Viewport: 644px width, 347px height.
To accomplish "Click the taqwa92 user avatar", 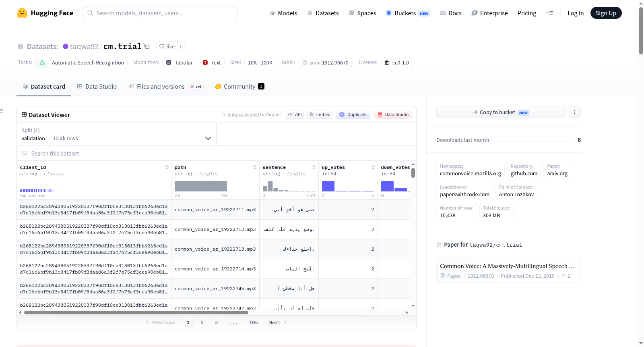I will coord(66,46).
